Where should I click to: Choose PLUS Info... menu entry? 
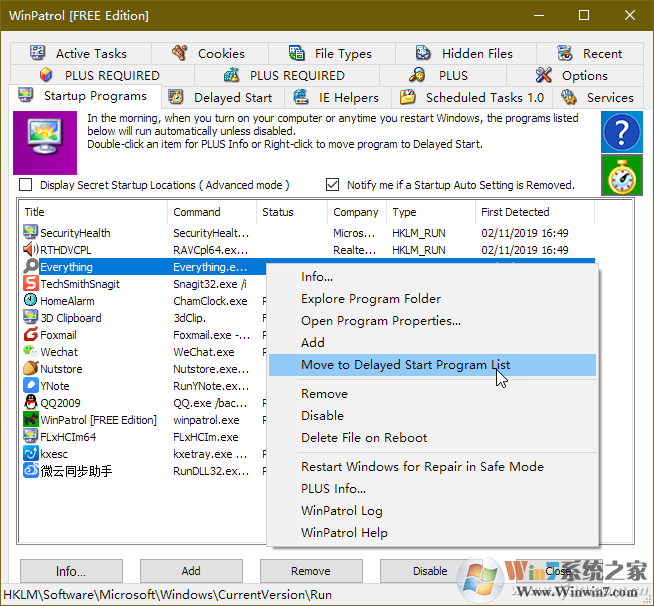pyautogui.click(x=432, y=488)
